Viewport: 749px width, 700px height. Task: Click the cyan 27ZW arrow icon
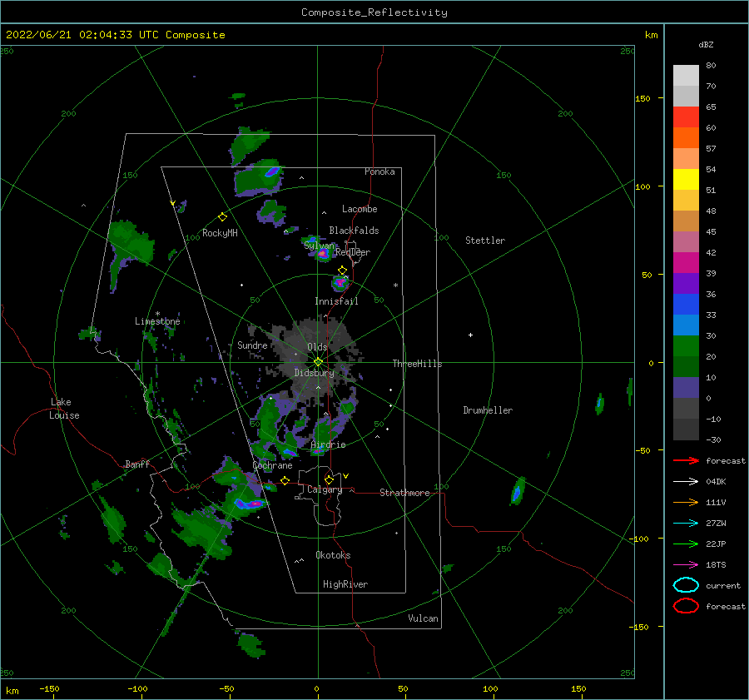pyautogui.click(x=686, y=524)
